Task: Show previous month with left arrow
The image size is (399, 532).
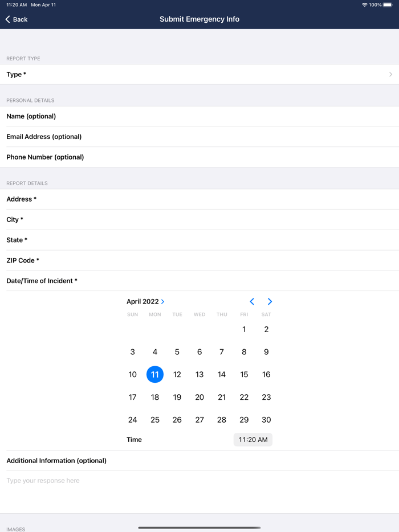Action: 252,301
